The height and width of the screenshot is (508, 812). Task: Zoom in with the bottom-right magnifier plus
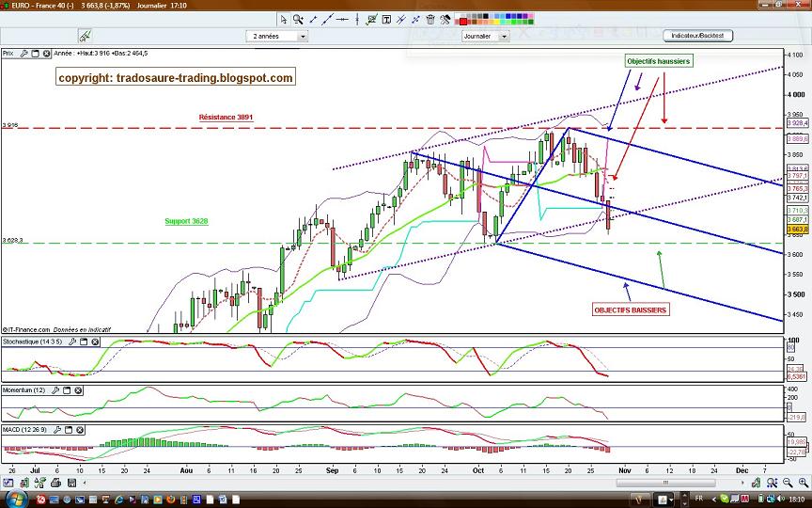(804, 484)
